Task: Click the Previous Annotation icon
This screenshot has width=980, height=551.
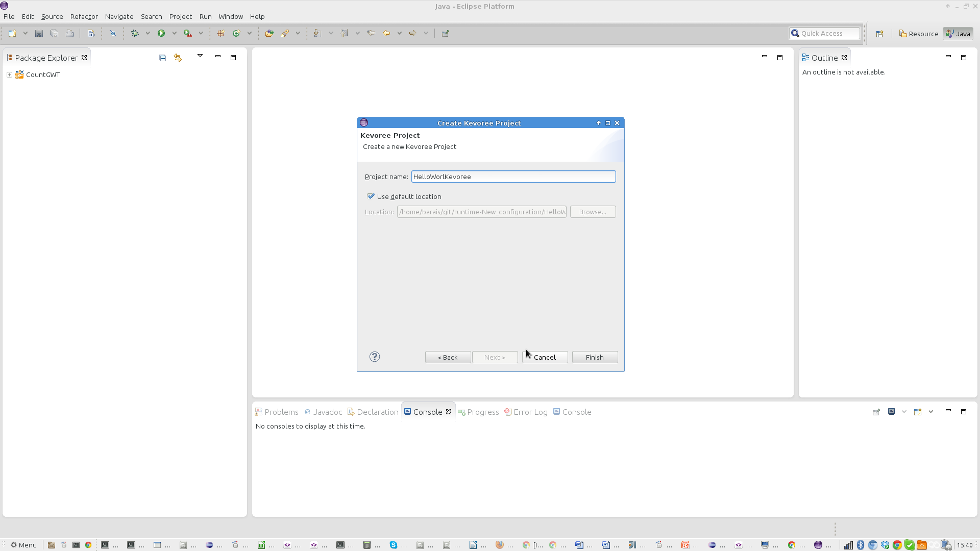Action: [344, 33]
